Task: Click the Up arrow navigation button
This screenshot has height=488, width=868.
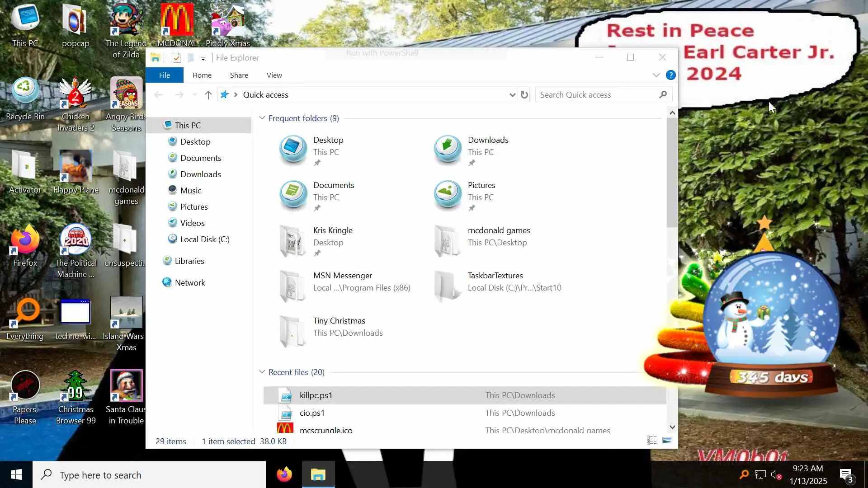Action: tap(208, 95)
